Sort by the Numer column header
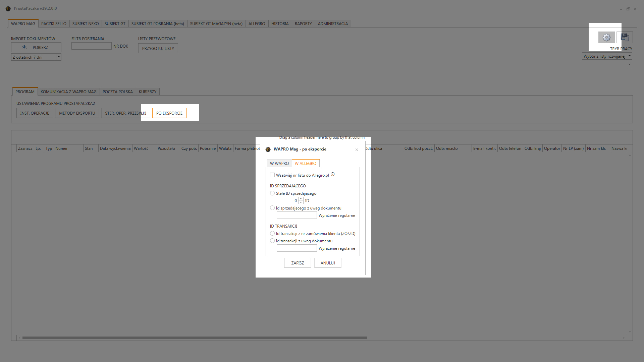This screenshot has width=644, height=362. [68, 148]
